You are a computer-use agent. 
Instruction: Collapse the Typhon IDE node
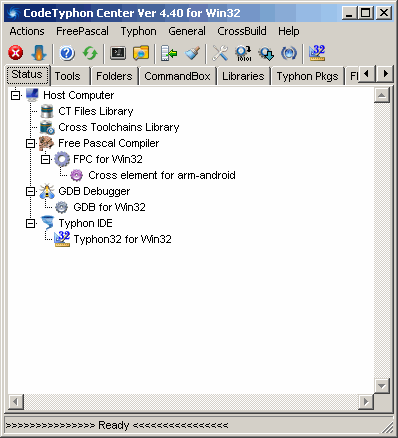pyautogui.click(x=30, y=223)
